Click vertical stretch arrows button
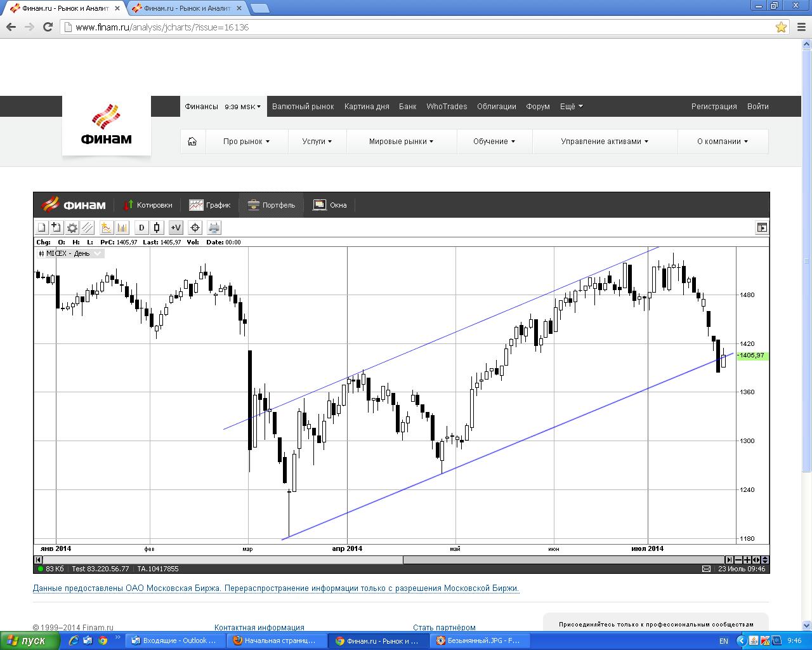Viewport: 812px width, 650px height. [765, 560]
